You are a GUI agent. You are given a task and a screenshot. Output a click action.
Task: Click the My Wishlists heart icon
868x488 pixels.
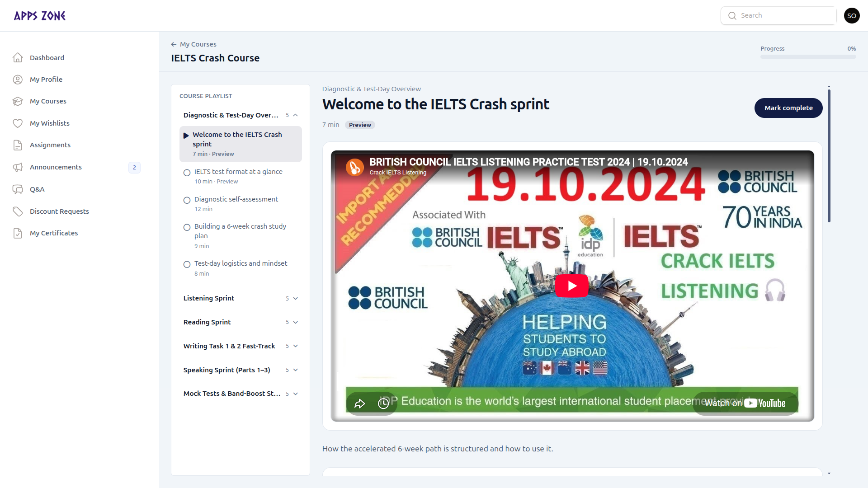click(18, 123)
